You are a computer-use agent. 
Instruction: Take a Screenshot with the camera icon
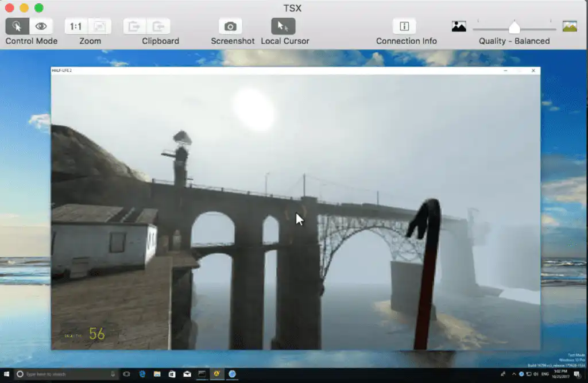click(231, 26)
